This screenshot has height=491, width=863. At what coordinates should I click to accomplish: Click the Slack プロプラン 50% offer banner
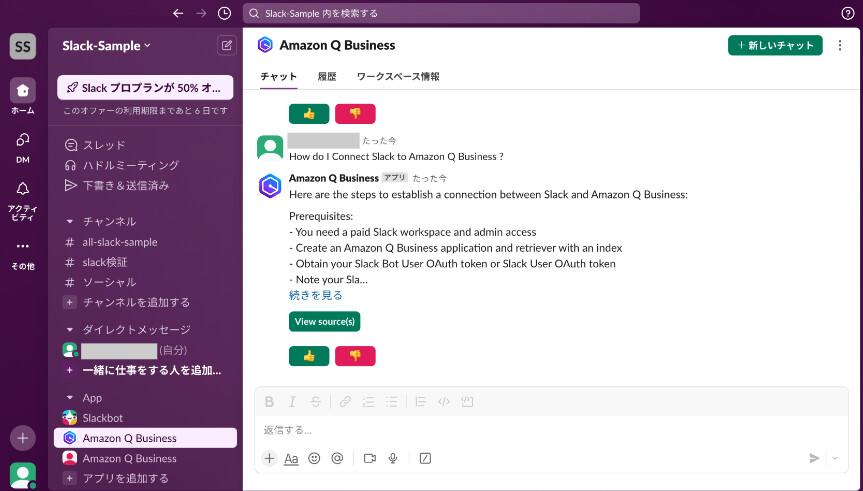point(145,88)
